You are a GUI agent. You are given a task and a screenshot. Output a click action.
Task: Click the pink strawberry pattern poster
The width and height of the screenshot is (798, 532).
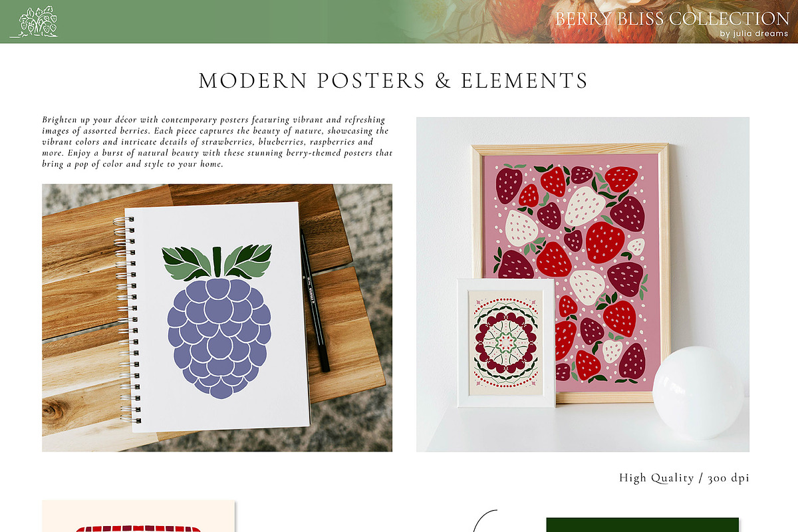point(570,273)
